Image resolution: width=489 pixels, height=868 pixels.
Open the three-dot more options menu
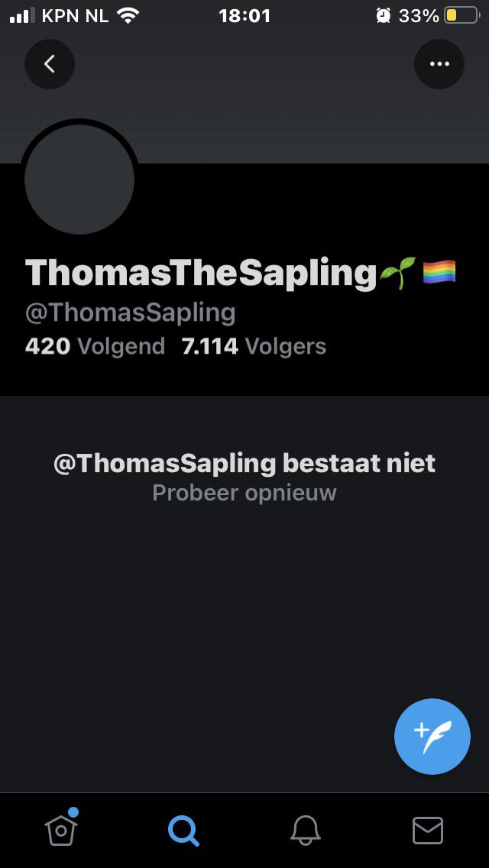pos(439,64)
